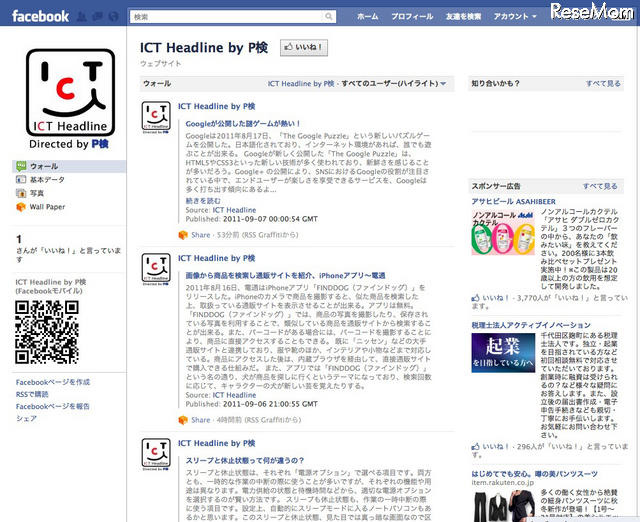Click 続きを読む to read more
640x522 pixels.
point(203,201)
